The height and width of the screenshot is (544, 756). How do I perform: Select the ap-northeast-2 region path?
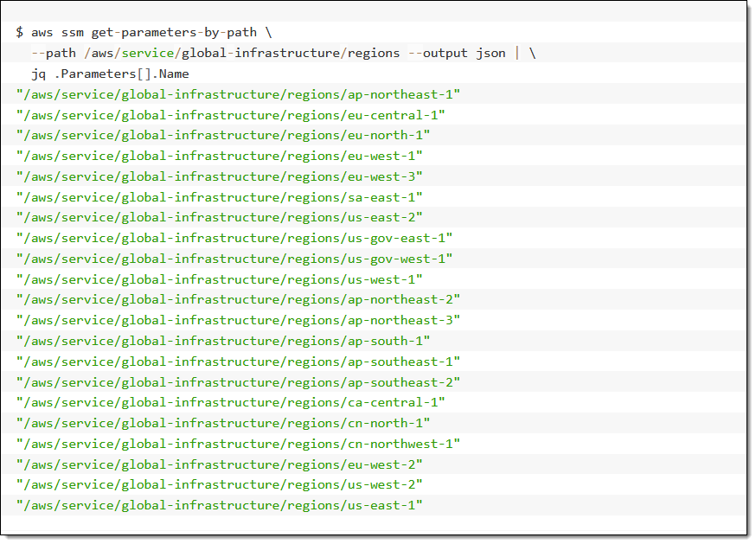pyautogui.click(x=238, y=300)
